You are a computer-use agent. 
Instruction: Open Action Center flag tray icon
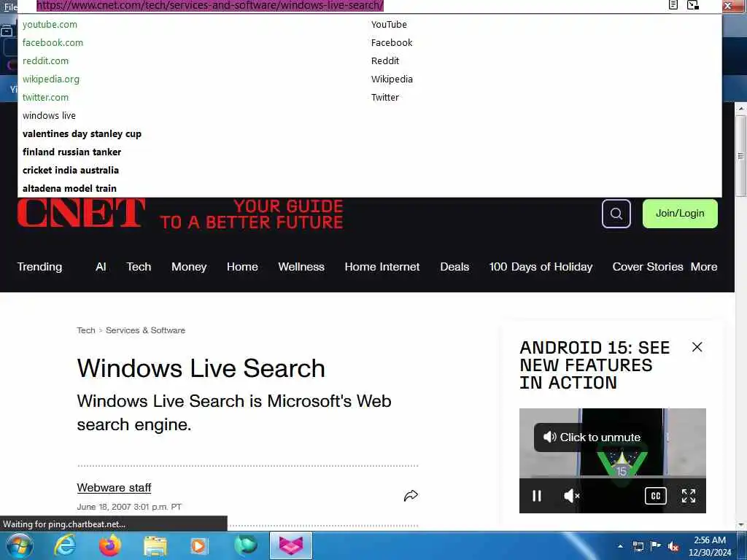point(656,546)
